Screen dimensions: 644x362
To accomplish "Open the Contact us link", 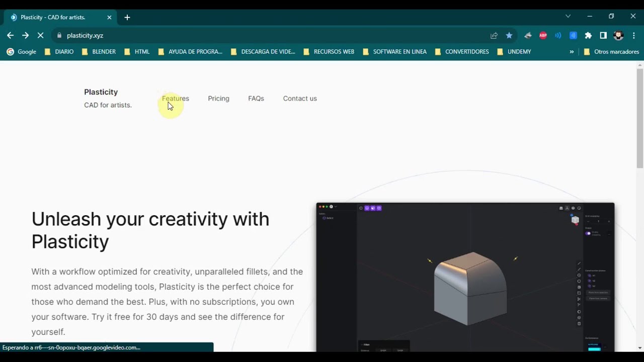I will (x=300, y=99).
